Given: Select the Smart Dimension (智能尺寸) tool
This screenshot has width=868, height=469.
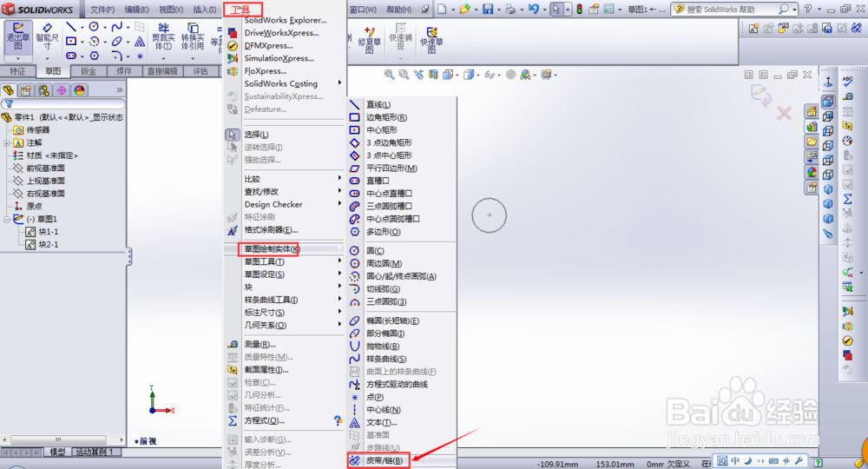Looking at the screenshot, I should [x=47, y=36].
